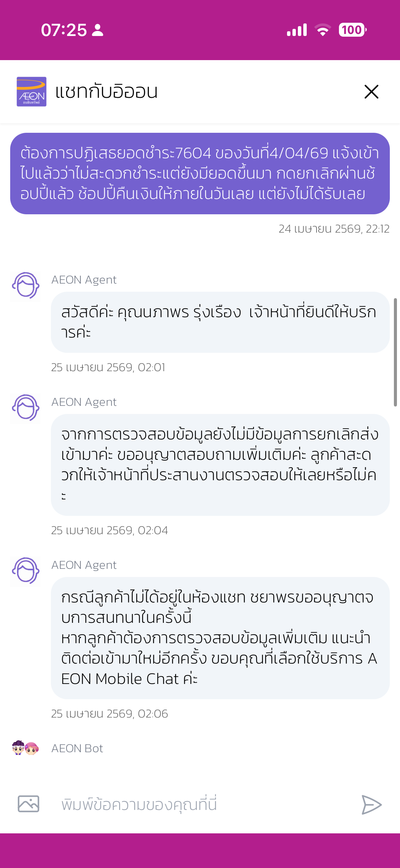Tap the 07:25 clock in status bar
This screenshot has width=400, height=868.
pyautogui.click(x=64, y=30)
